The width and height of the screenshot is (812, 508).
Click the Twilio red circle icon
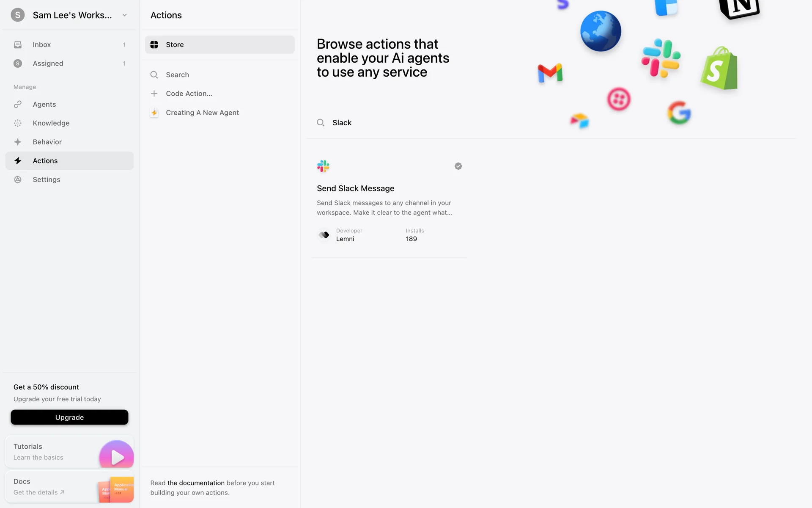click(x=619, y=99)
